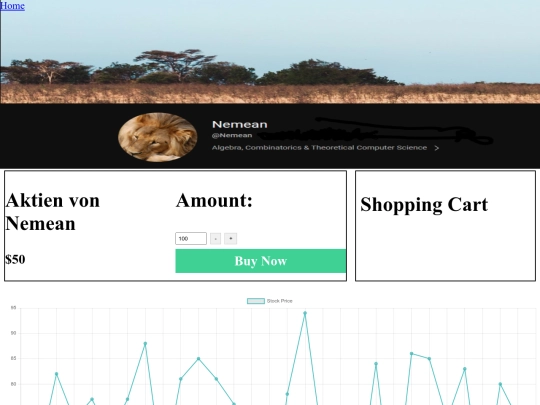The image size is (540, 405).
Task: Click the Aktien von Nemean title
Action: coord(53,212)
